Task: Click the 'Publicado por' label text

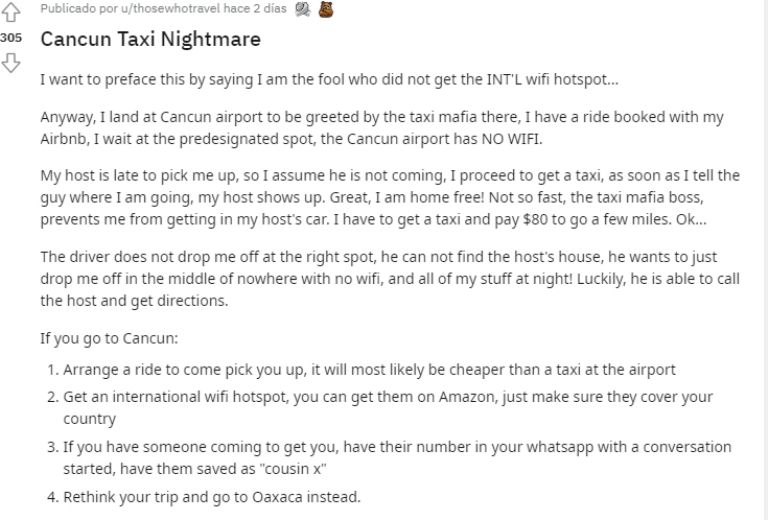Action: 79,8
